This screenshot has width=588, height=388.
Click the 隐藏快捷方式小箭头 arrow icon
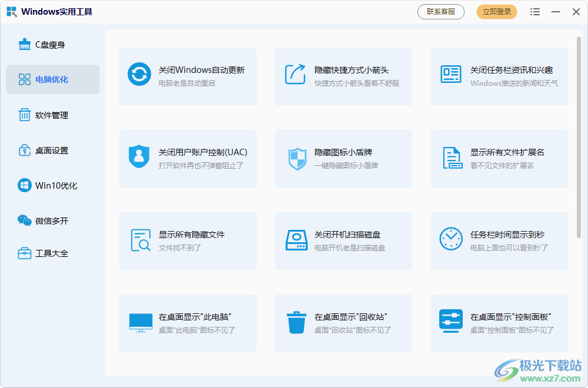[295, 75]
